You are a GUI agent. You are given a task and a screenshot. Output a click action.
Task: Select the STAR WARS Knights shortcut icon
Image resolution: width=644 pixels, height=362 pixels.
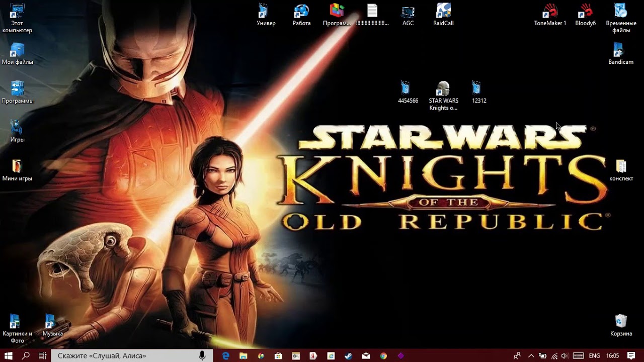pos(443,96)
